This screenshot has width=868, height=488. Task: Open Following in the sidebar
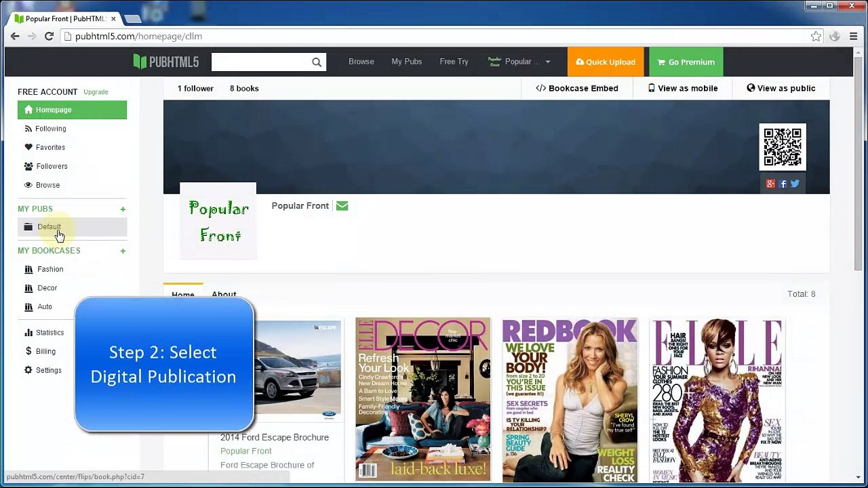(x=50, y=129)
